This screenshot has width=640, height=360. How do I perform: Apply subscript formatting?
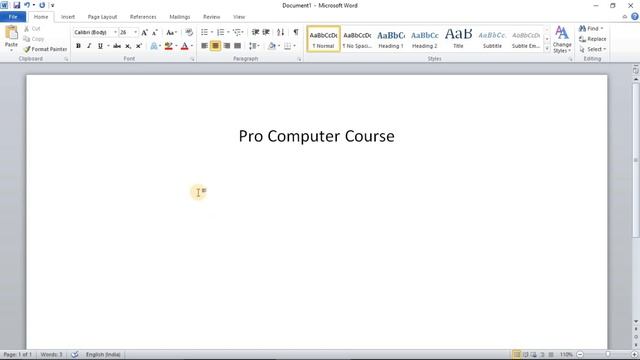click(x=128, y=46)
